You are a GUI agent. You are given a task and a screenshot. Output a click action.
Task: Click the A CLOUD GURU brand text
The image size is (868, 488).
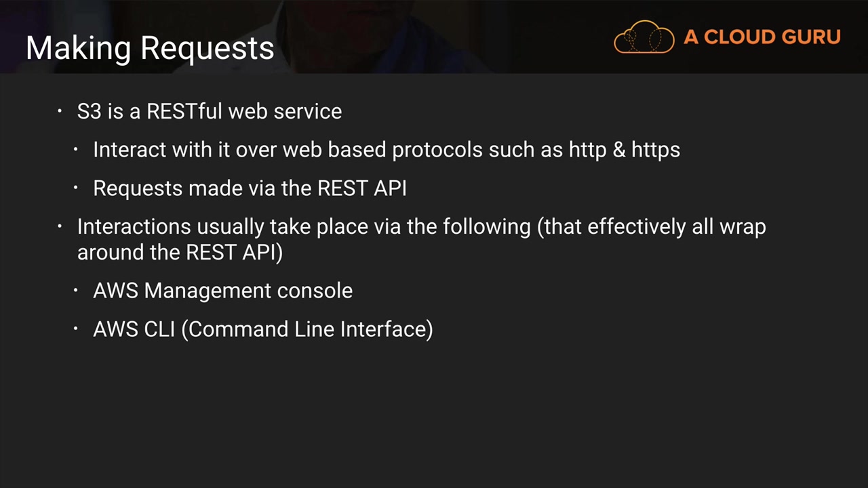coord(762,37)
